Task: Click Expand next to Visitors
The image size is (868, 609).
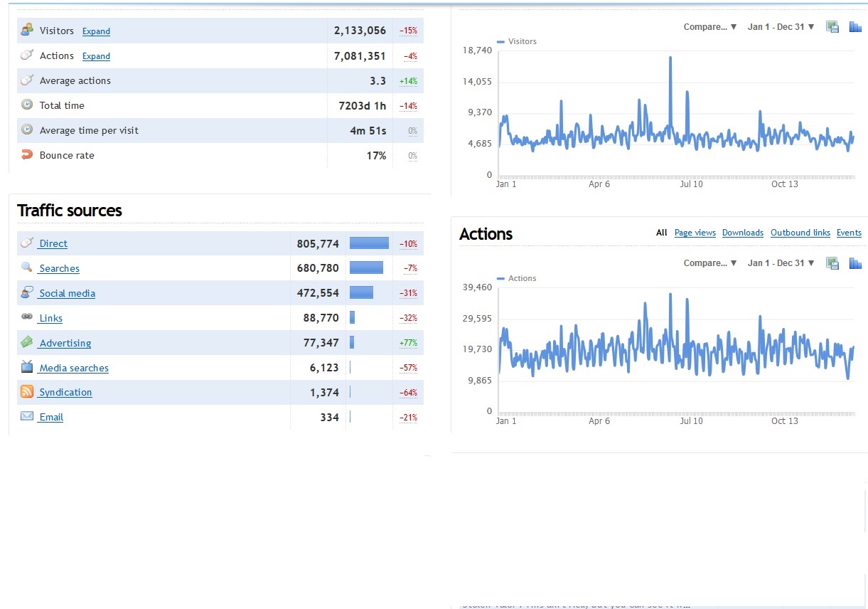Action: (x=96, y=31)
